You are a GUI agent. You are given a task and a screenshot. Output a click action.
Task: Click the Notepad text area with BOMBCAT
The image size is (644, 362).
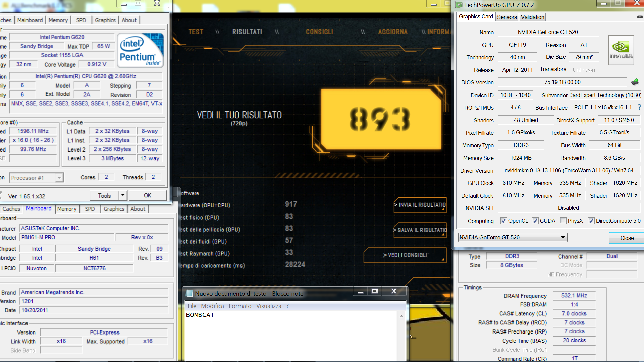pos(291,336)
